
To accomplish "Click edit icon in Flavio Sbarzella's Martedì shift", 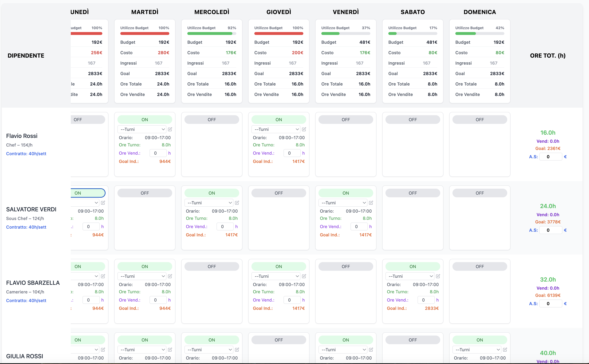I will [x=170, y=276].
